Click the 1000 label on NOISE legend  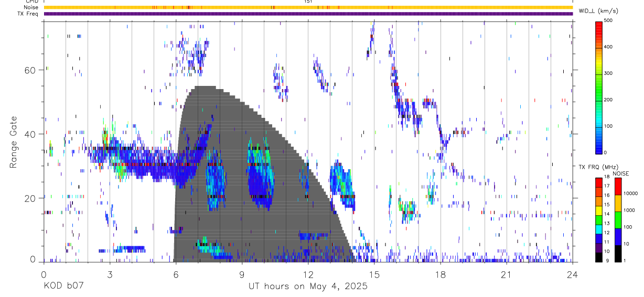pyautogui.click(x=629, y=210)
